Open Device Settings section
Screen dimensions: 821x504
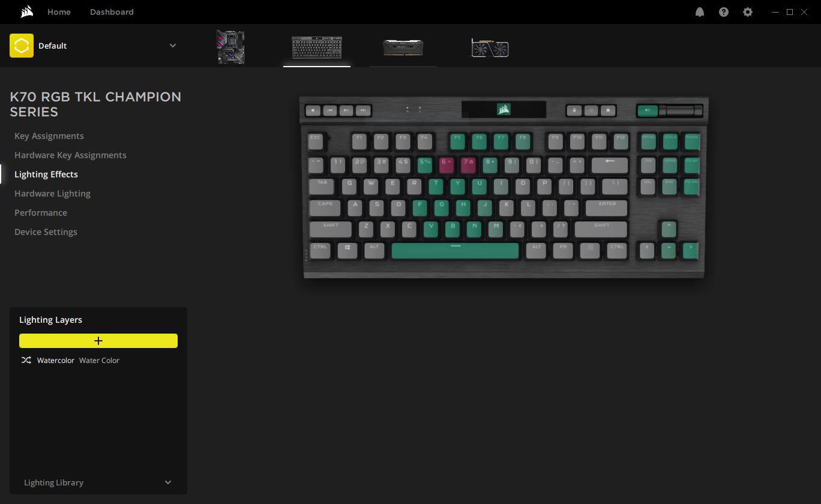[46, 232]
